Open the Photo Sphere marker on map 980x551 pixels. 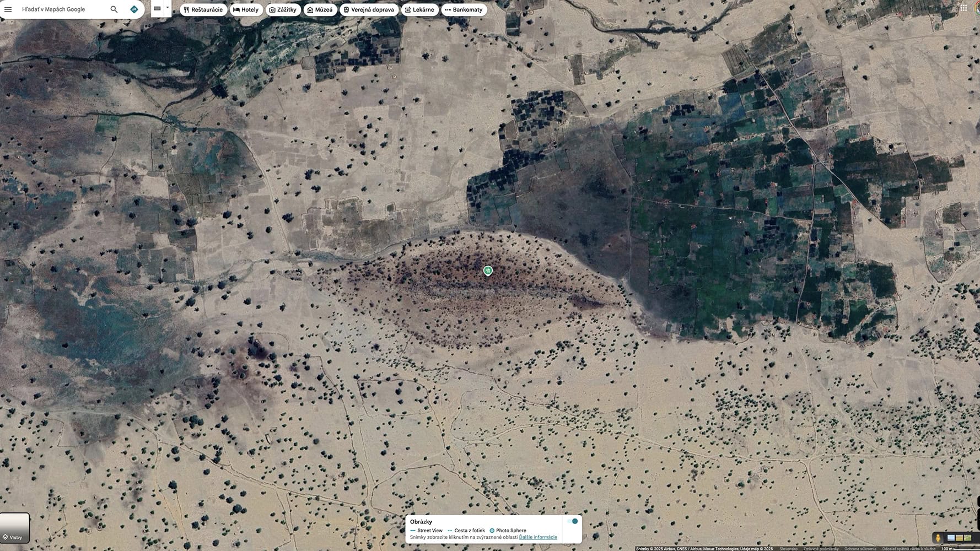click(488, 271)
